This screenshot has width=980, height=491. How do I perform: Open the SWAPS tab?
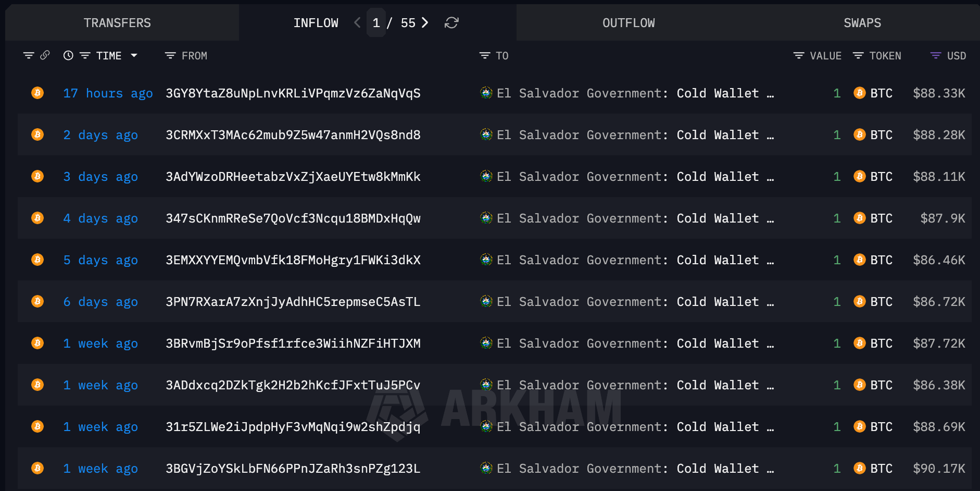tap(862, 23)
